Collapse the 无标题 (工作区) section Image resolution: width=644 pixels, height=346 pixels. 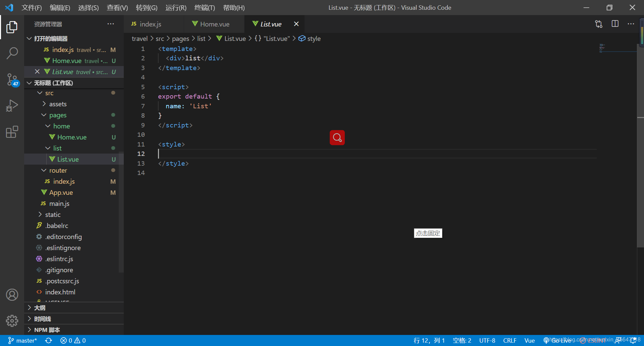pos(74,83)
